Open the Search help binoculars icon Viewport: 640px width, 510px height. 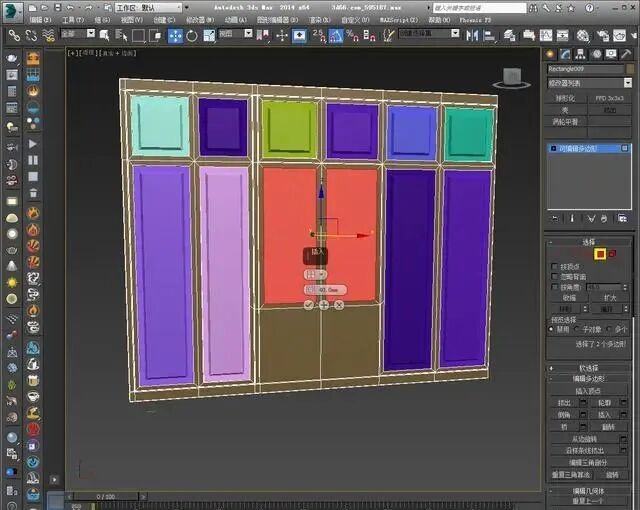click(x=533, y=8)
